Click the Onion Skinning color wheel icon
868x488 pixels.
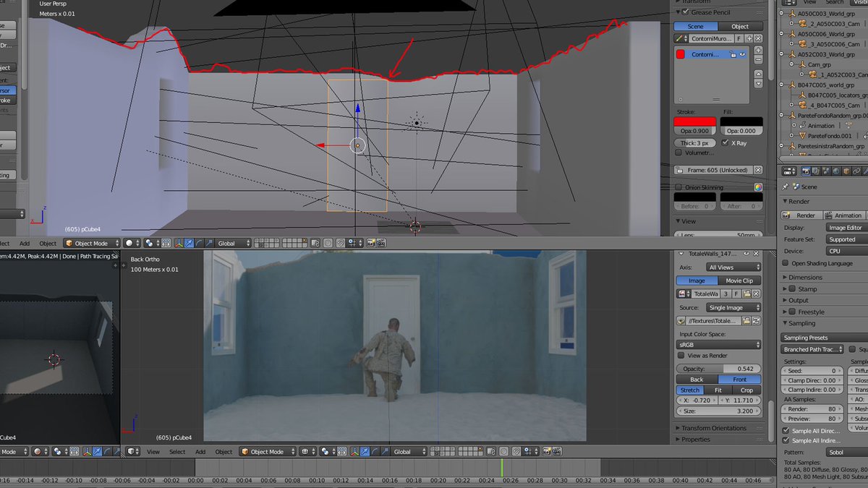pos(758,187)
